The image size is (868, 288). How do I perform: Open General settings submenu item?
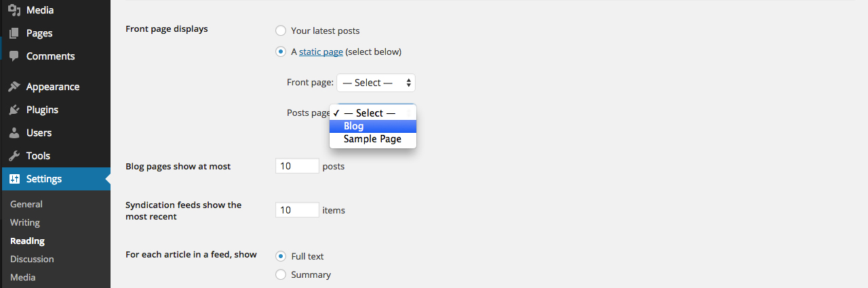pos(26,204)
